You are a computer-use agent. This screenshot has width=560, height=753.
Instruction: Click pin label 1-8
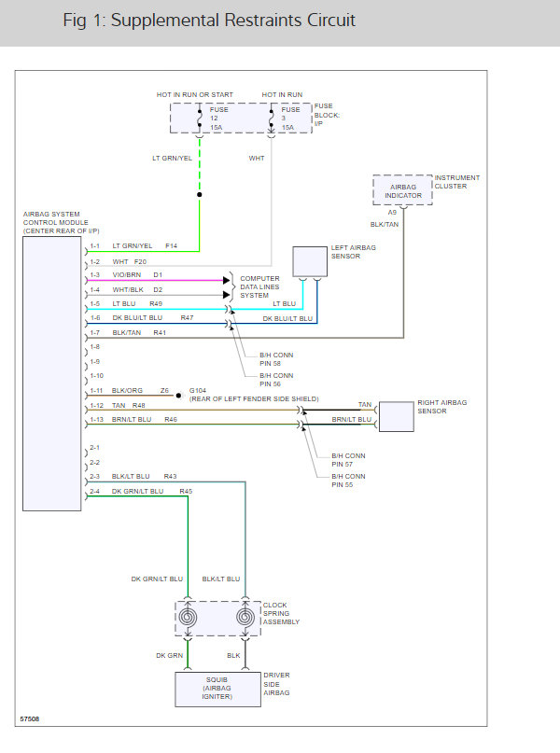[94, 347]
